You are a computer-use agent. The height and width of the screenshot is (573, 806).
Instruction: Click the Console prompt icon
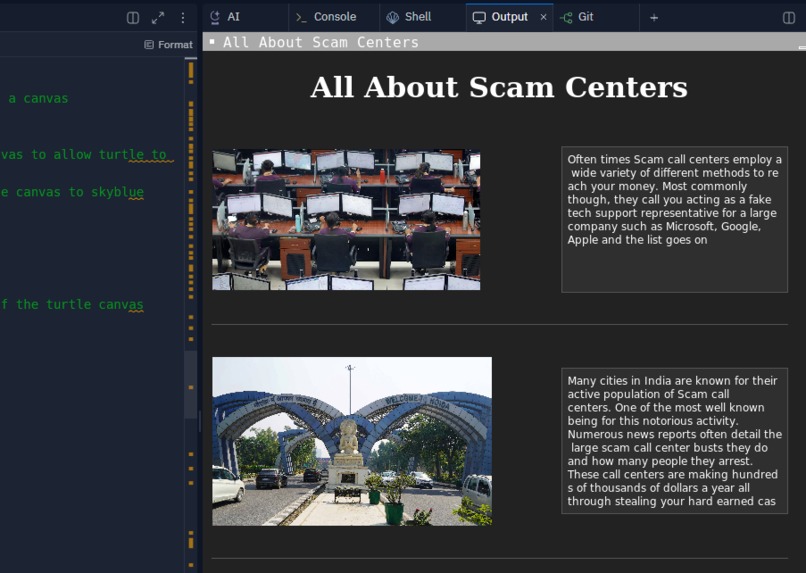click(301, 17)
